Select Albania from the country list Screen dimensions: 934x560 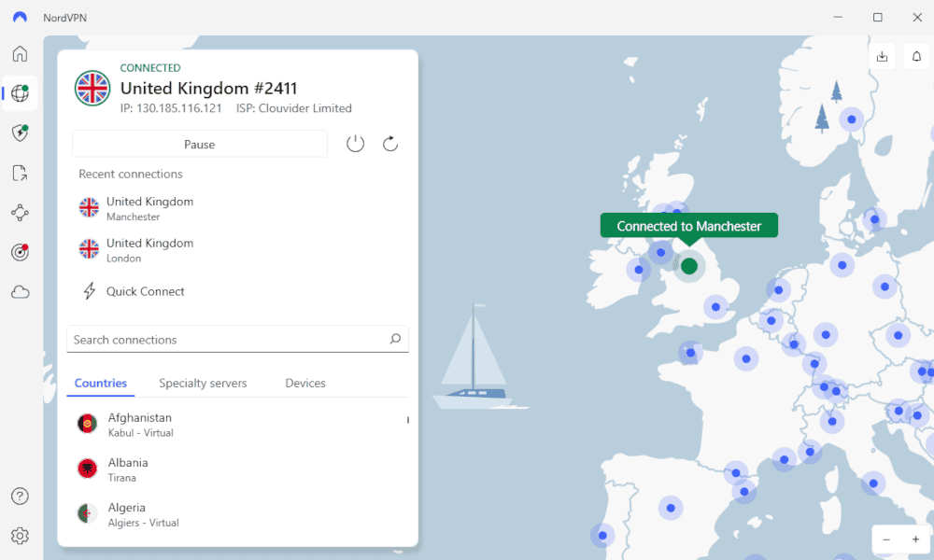click(128, 469)
